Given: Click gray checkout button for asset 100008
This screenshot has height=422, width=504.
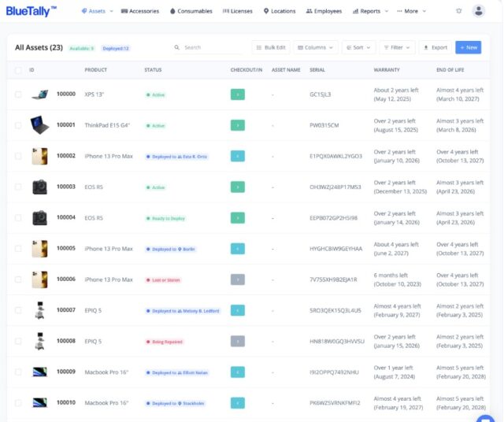Looking at the screenshot, I should [238, 342].
